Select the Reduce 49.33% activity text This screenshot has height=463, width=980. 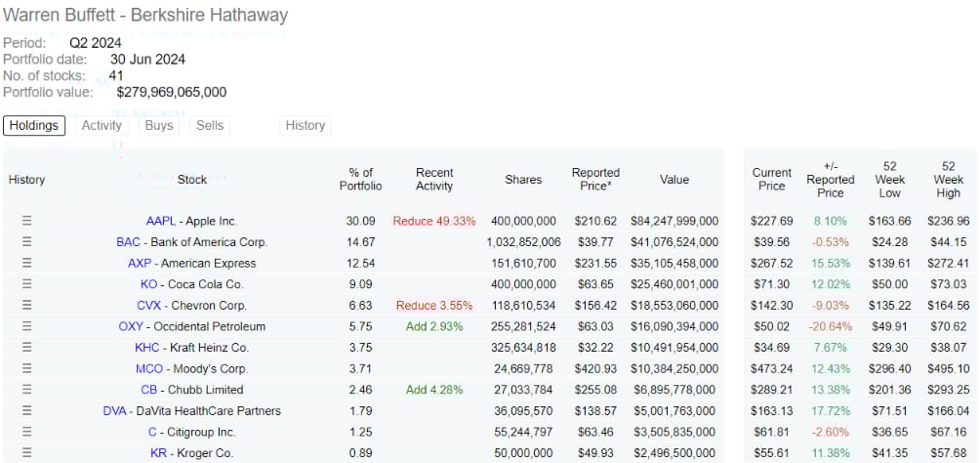(x=434, y=221)
